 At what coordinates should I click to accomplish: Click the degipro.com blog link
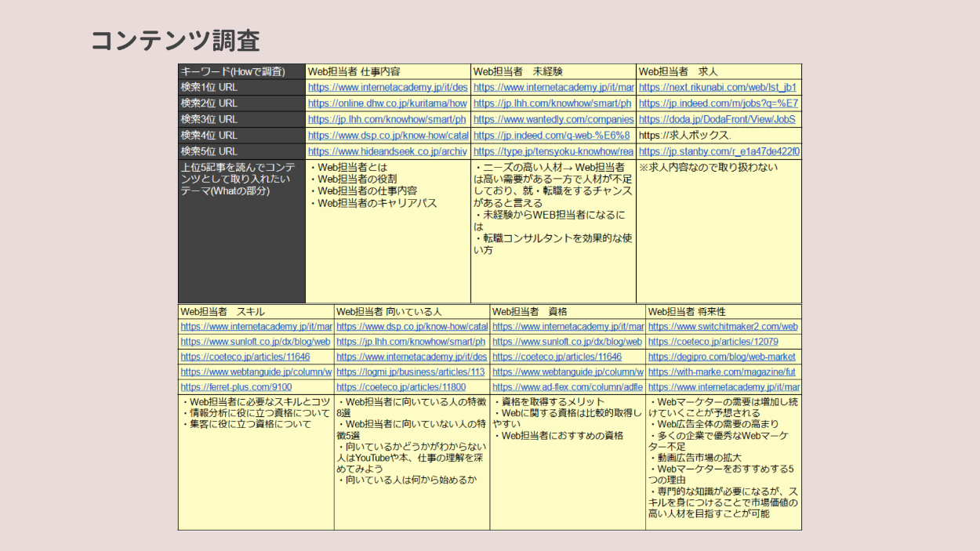[721, 357]
